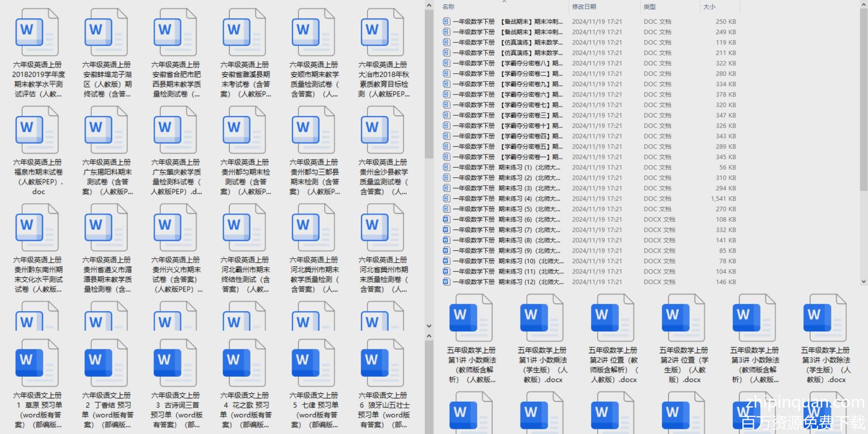Select the 贵州都匀期末检测试卷 file icon
The width and height of the screenshot is (868, 434).
(244, 130)
